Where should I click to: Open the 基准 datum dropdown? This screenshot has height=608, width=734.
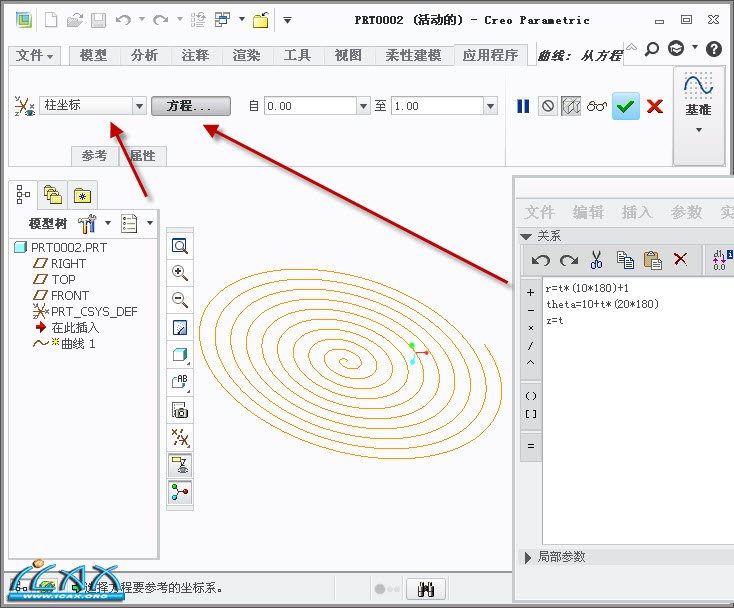click(698, 130)
